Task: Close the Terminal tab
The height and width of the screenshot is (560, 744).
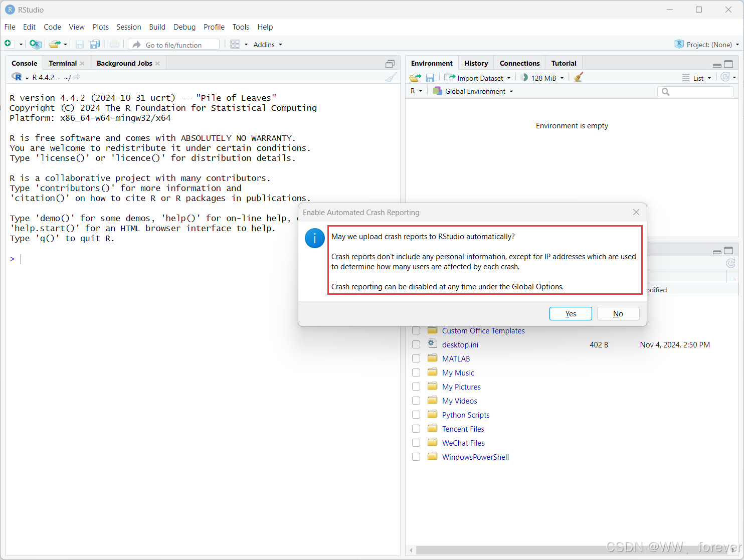Action: click(x=82, y=64)
